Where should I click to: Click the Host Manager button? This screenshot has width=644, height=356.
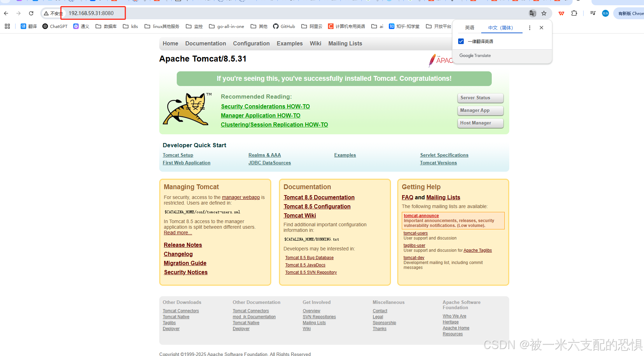(480, 123)
